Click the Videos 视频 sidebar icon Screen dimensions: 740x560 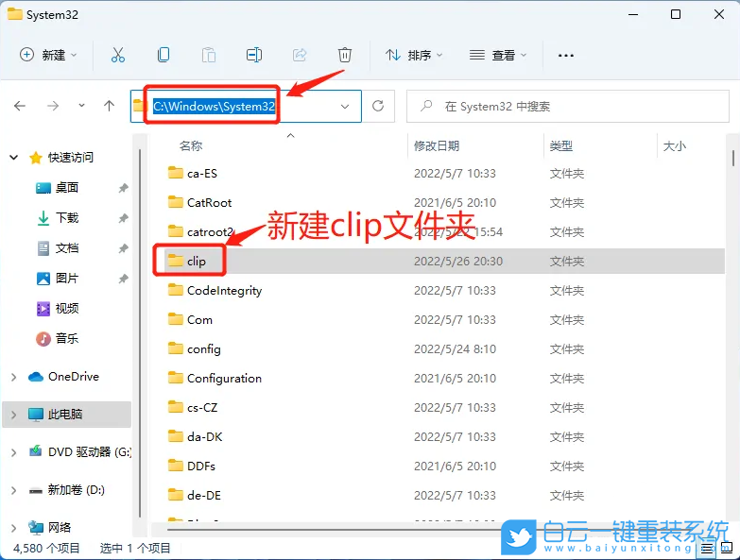click(43, 308)
